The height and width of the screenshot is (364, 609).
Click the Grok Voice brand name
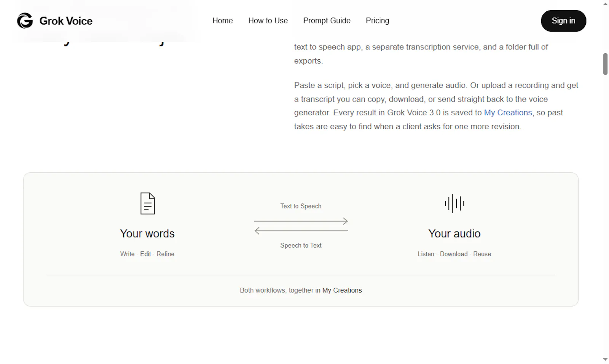point(66,21)
